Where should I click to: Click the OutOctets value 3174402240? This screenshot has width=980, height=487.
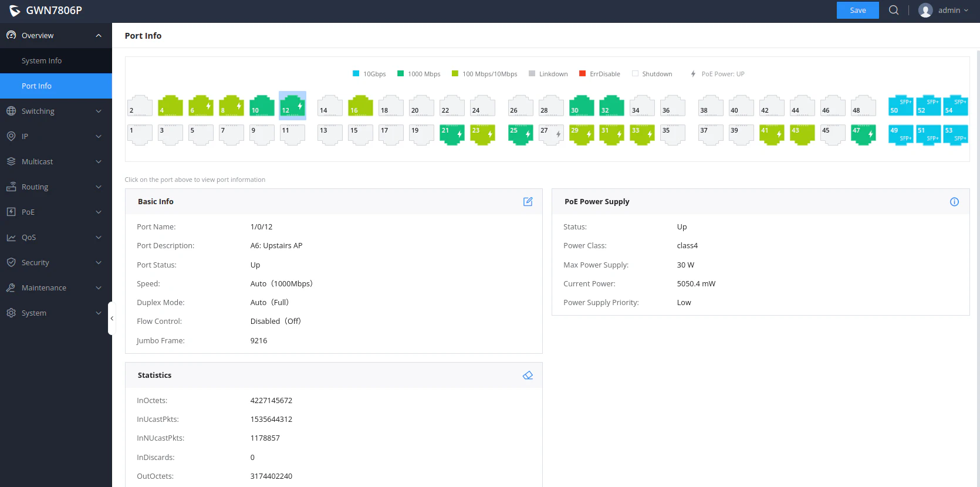point(271,476)
